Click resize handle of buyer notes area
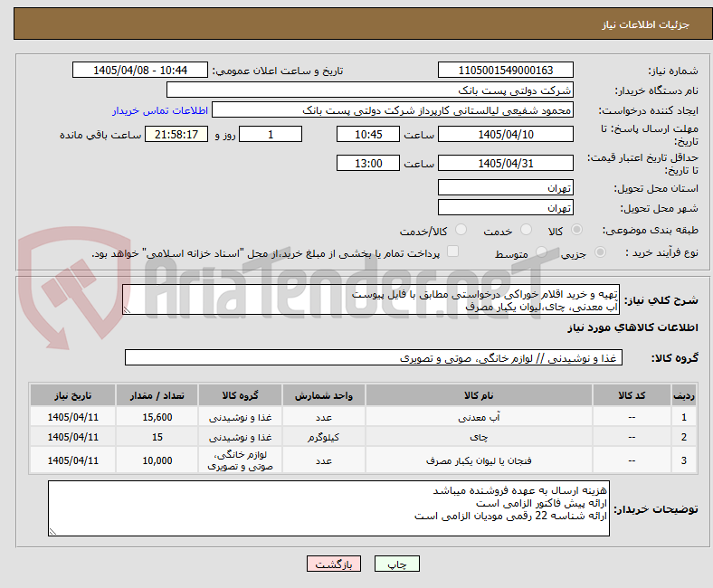The height and width of the screenshot is (588, 713). (52, 531)
